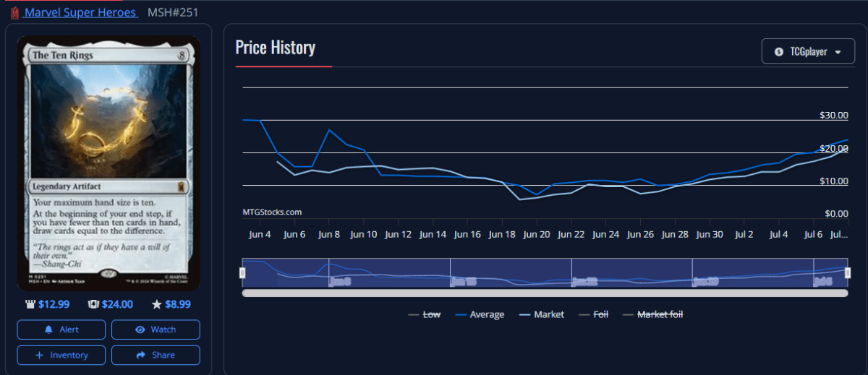Click the $10.00 axis label
868x375 pixels.
click(x=834, y=181)
